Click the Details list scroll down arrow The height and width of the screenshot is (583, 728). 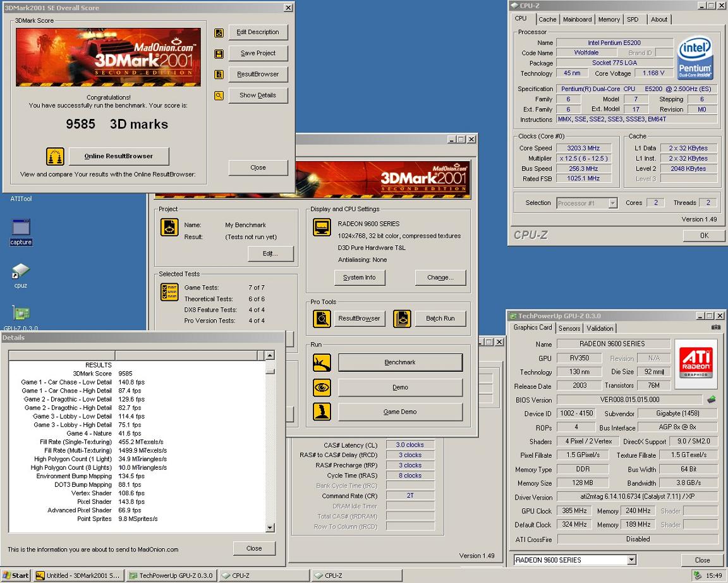tap(270, 528)
